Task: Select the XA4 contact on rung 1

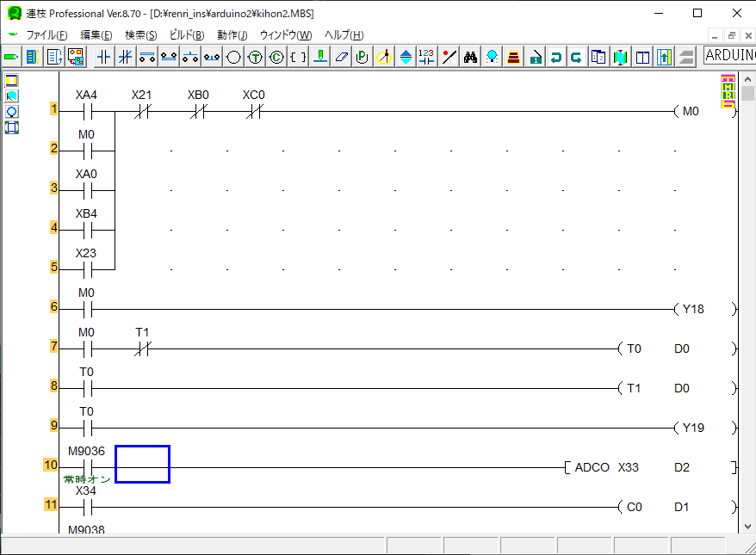Action: (x=86, y=111)
